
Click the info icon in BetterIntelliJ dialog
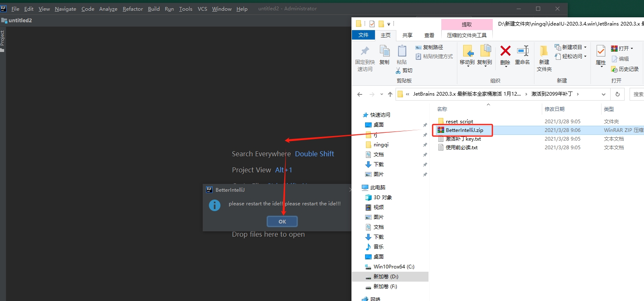click(214, 205)
